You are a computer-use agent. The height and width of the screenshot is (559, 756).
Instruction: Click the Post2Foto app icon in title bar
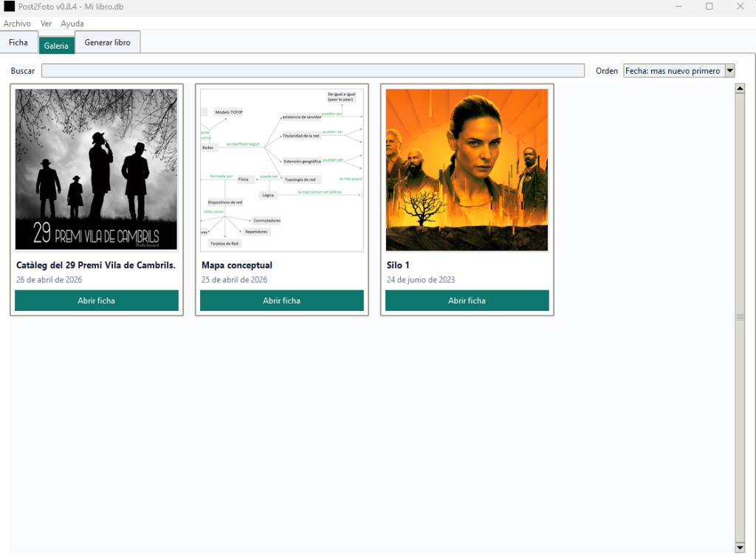pyautogui.click(x=9, y=7)
